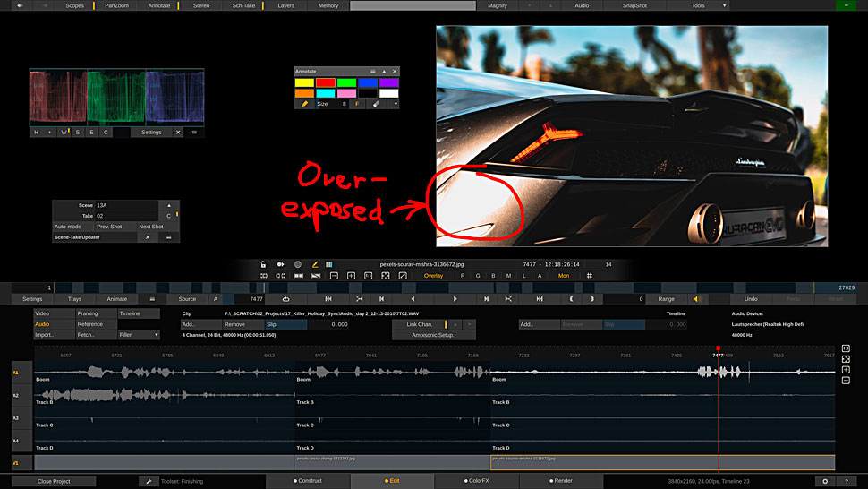Open system settings gear at bottom right

pyautogui.click(x=825, y=481)
